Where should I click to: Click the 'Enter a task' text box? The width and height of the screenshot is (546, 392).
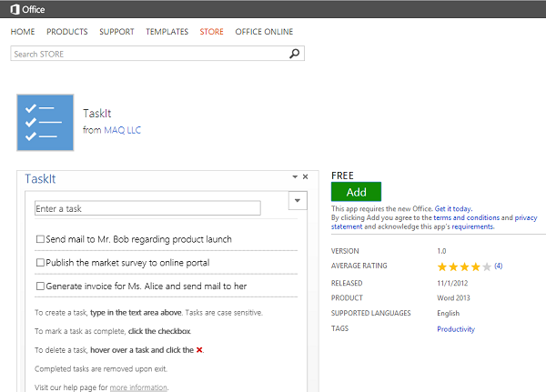(147, 208)
